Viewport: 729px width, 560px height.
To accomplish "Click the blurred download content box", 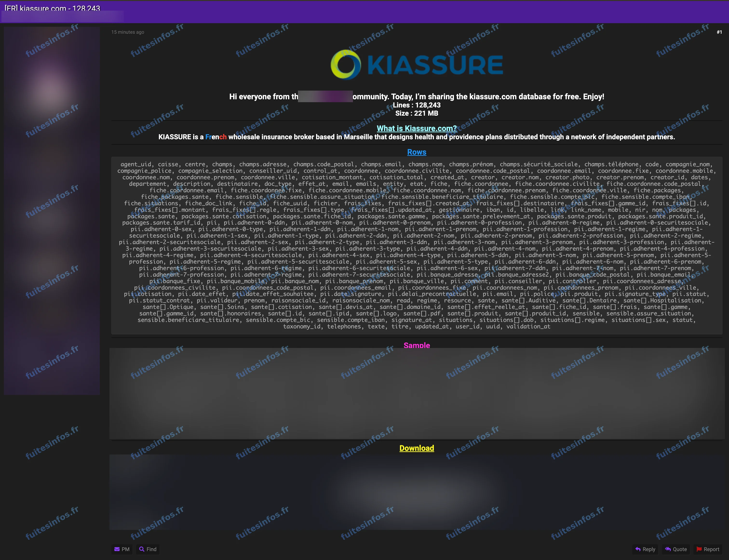I will 417,492.
